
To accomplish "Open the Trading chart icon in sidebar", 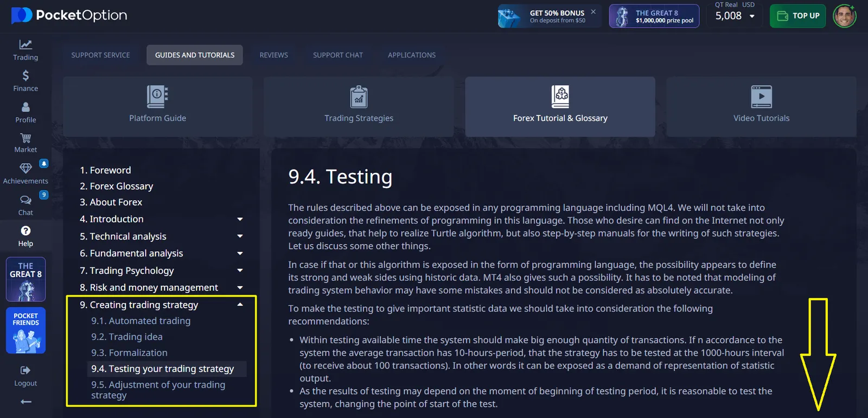I will pos(25,45).
